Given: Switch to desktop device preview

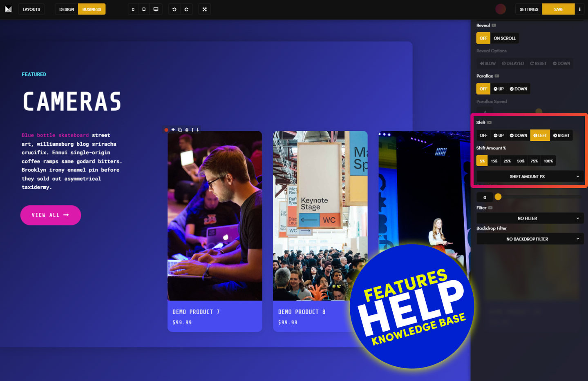Looking at the screenshot, I should click(x=156, y=9).
